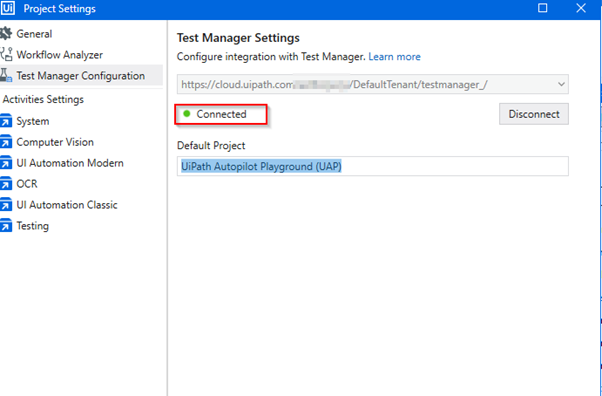Image resolution: width=602 pixels, height=396 pixels.
Task: Click the General gear icon
Action: [6, 33]
